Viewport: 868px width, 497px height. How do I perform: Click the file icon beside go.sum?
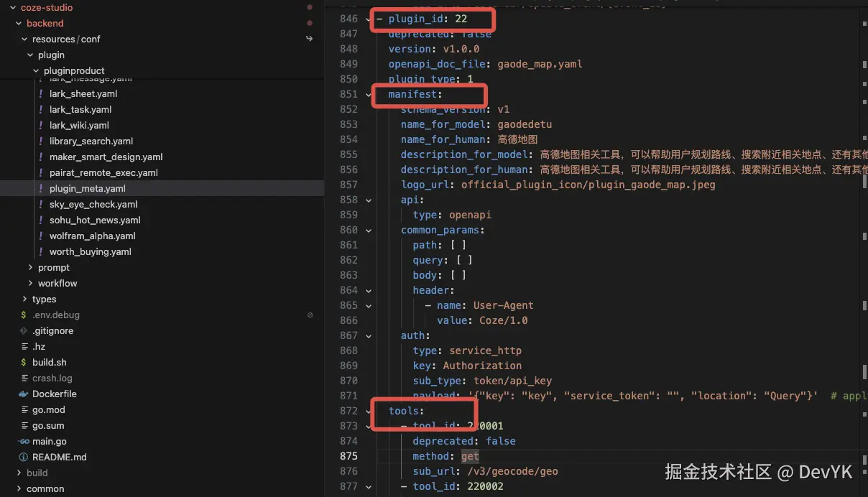tap(24, 426)
